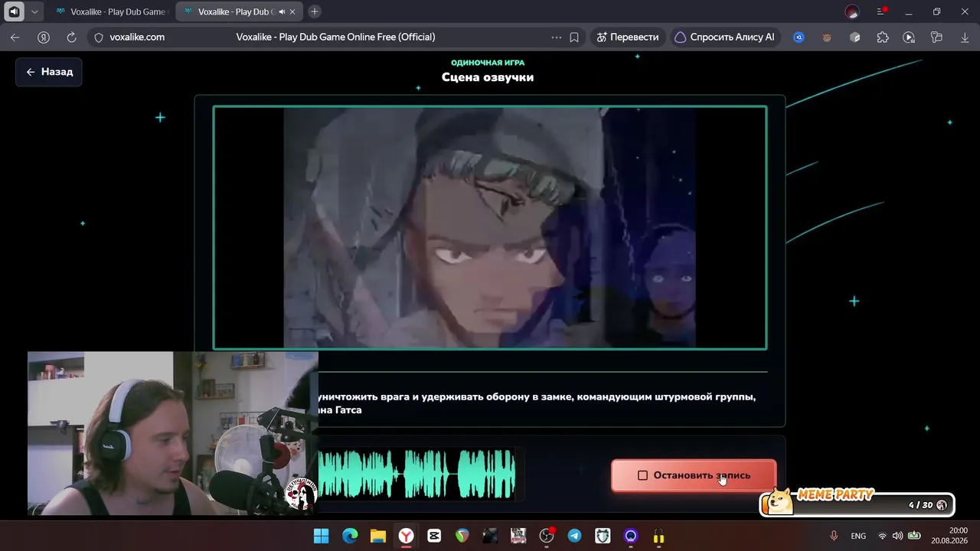980x551 pixels.
Task: Open the volume tray icon
Action: (897, 536)
